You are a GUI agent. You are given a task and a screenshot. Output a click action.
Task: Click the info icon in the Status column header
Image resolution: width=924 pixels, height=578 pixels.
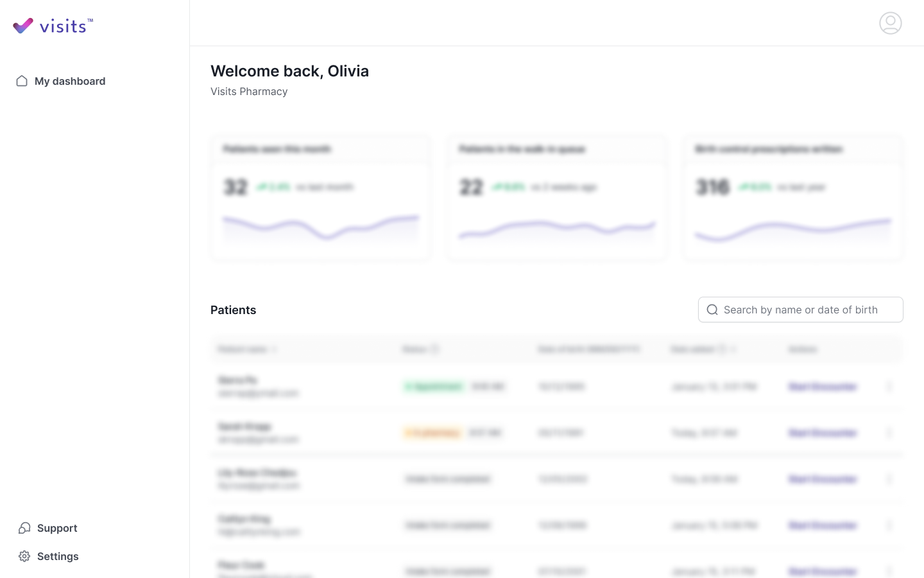[x=435, y=349]
